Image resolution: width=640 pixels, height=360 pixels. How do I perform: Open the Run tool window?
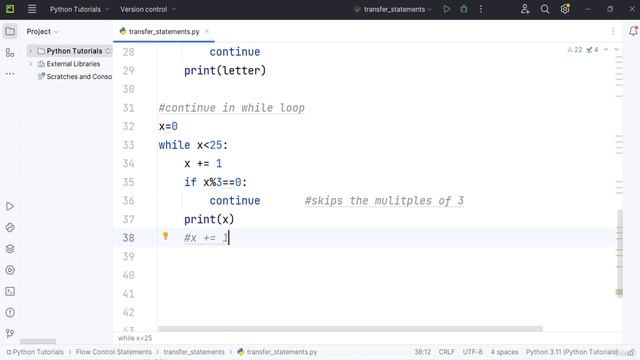click(10, 207)
